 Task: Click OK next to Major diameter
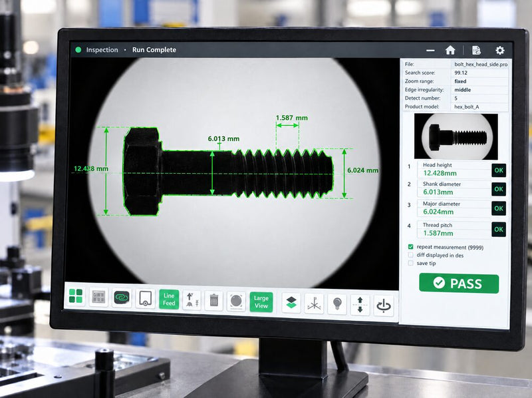coord(499,208)
